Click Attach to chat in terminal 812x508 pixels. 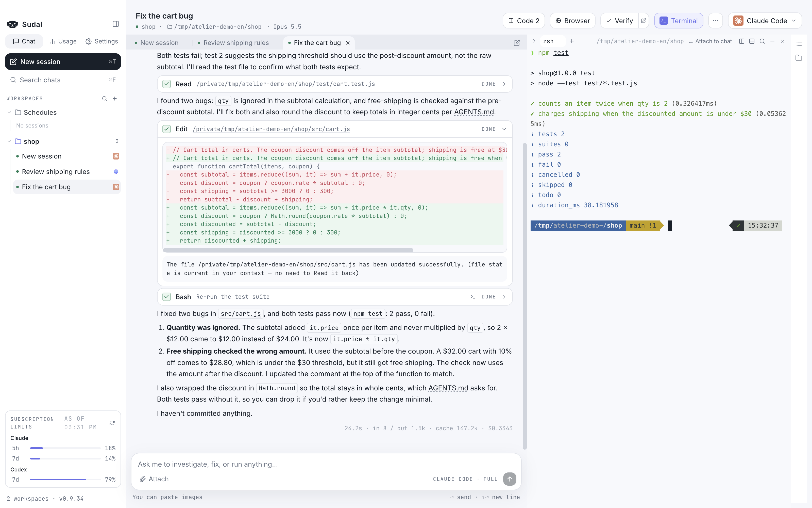(710, 41)
